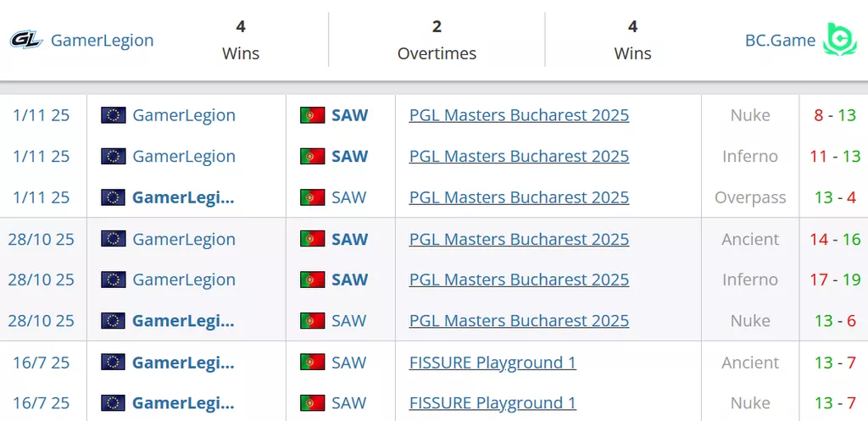Image resolution: width=868 pixels, height=421 pixels.
Task: Click Portugal flag in the Inferno 11-13 row
Action: [x=313, y=157]
